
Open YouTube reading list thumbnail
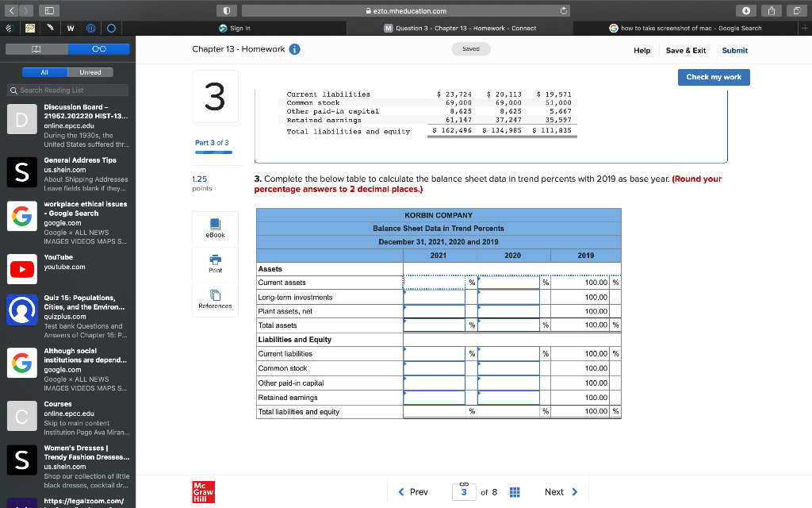pyautogui.click(x=21, y=268)
